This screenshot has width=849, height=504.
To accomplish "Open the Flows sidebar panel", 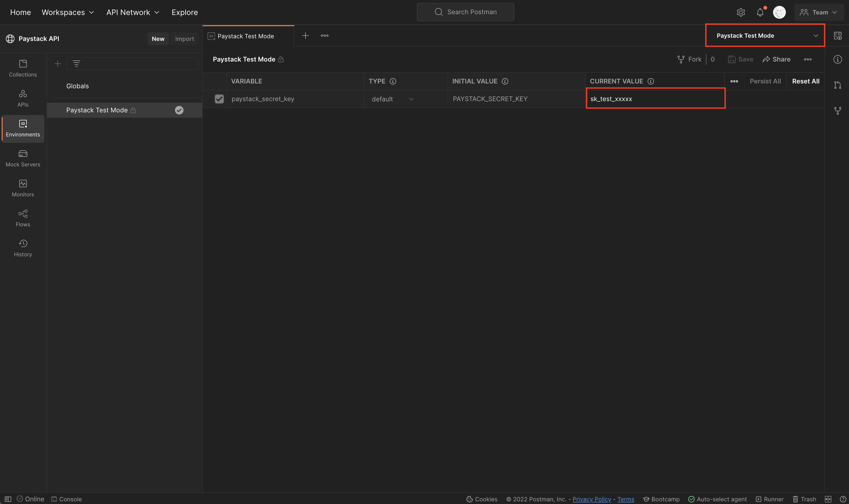I will [23, 218].
